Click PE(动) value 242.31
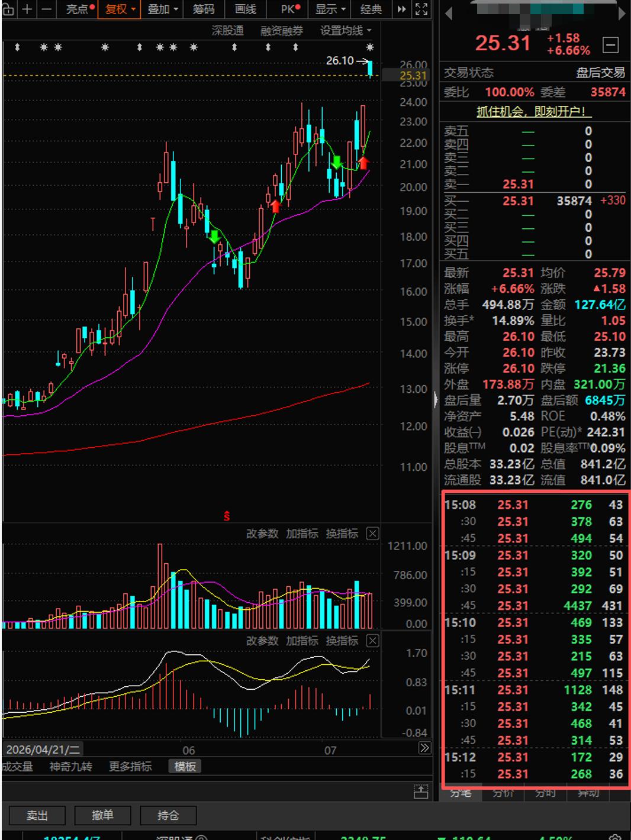Image resolution: width=631 pixels, height=840 pixels. click(606, 432)
